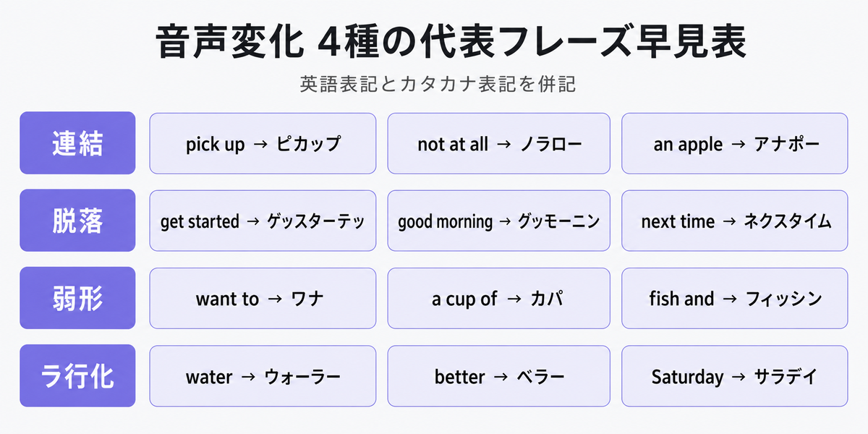Open the get started → ゲッスターテッ card
The width and height of the screenshot is (868, 434).
tap(263, 221)
